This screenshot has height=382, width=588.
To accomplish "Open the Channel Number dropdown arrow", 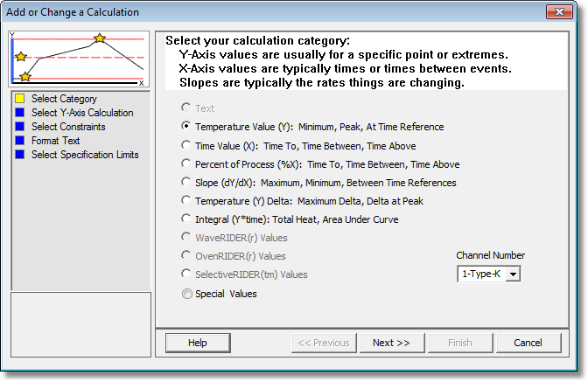I will click(x=513, y=274).
